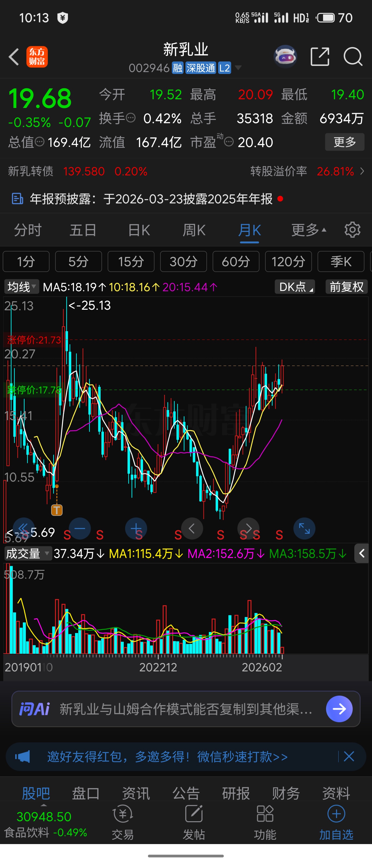372x868 pixels.
Task: Collapse the volume indicator side panel arrow
Action: 362,553
